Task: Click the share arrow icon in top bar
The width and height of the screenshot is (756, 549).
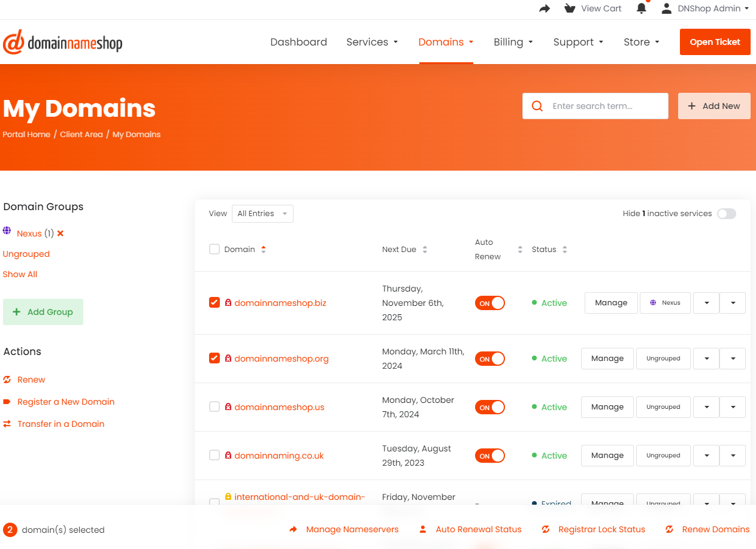Action: [545, 8]
